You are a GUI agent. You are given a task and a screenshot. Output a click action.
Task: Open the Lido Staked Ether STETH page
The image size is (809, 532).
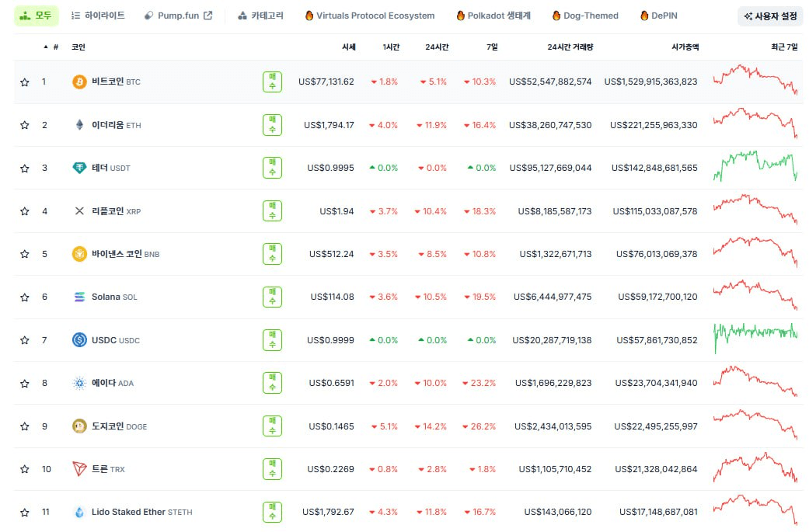click(142, 512)
